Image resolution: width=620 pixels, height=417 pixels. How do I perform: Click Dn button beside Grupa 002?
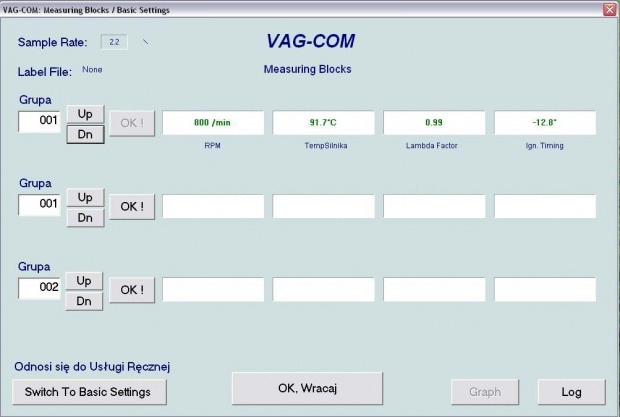click(x=84, y=301)
